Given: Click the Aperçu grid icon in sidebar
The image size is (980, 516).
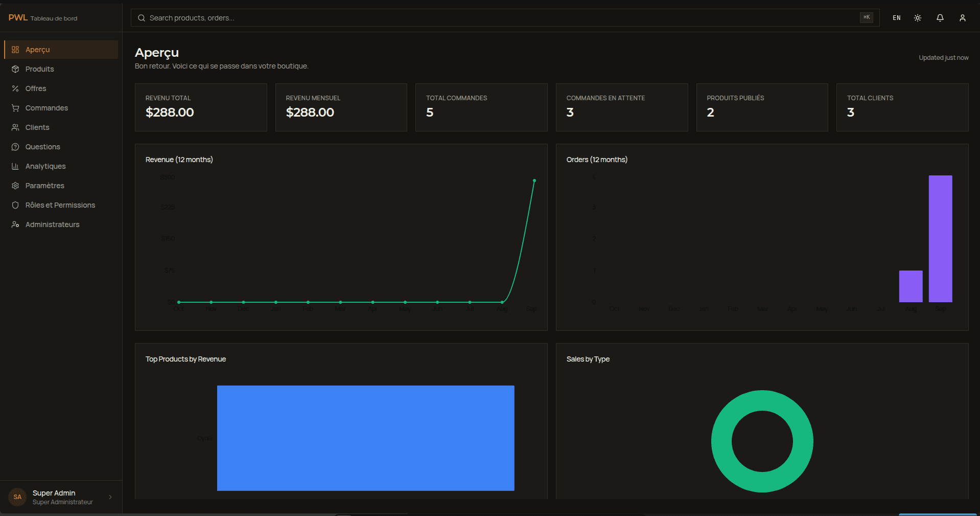Looking at the screenshot, I should [x=15, y=50].
